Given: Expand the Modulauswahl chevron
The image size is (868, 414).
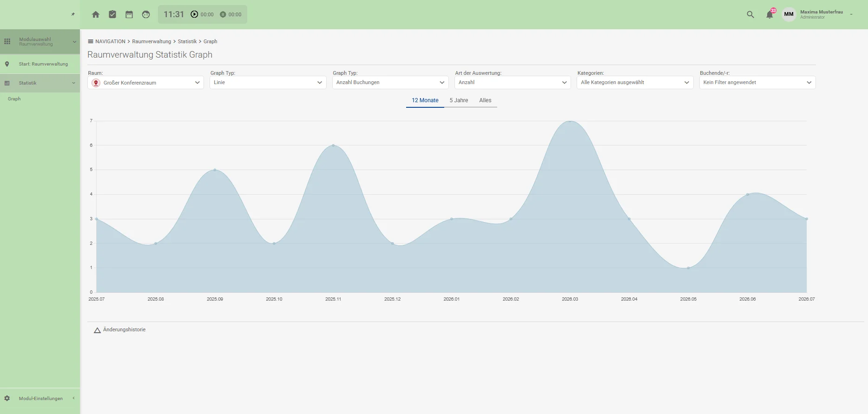Looking at the screenshot, I should [x=74, y=42].
